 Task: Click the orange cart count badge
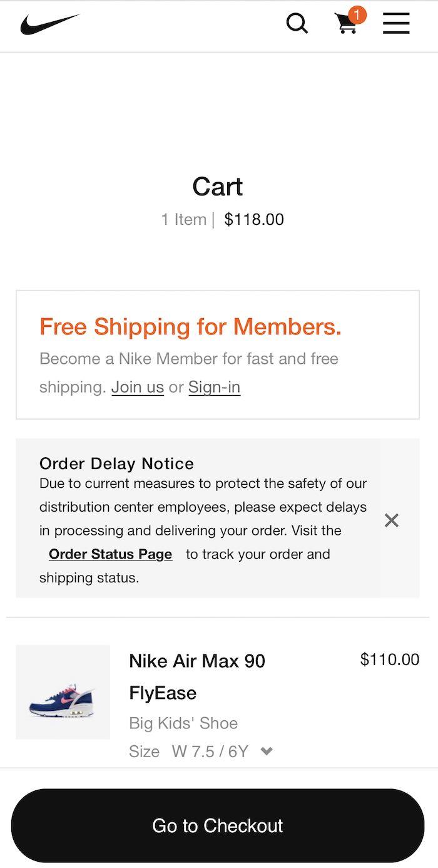(x=357, y=15)
